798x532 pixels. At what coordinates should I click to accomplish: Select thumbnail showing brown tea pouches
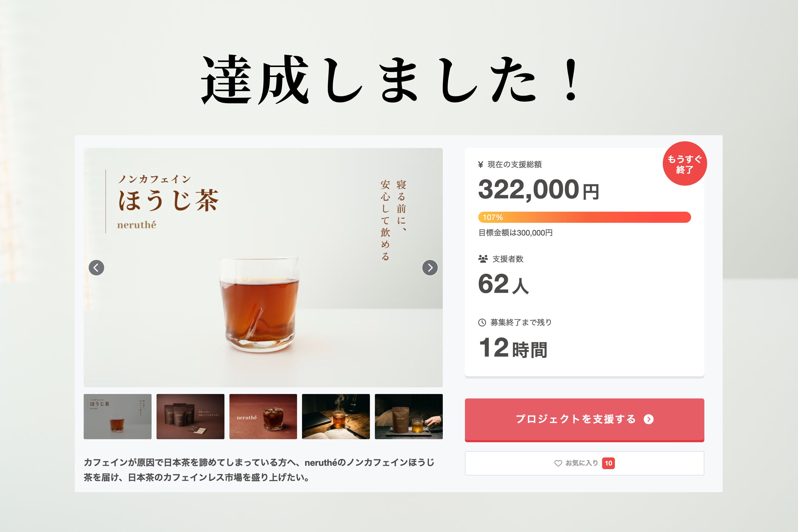190,416
